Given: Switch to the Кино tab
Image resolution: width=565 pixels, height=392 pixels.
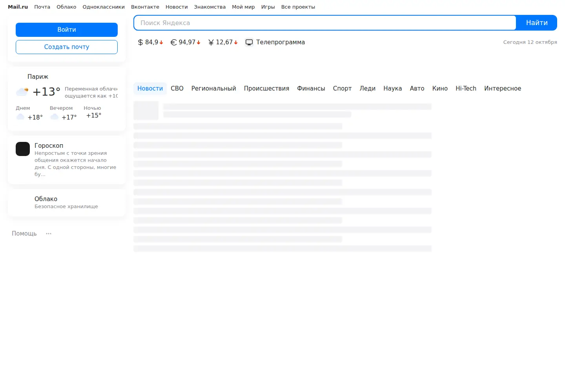Looking at the screenshot, I should 440,89.
